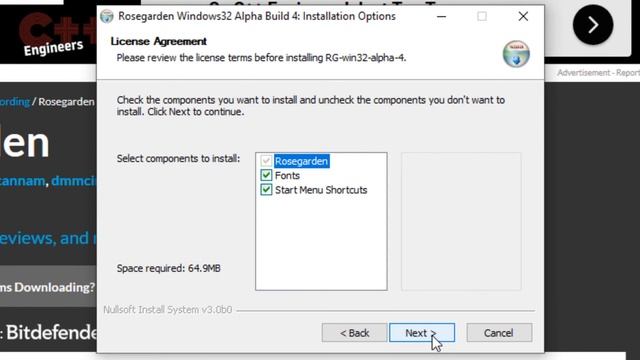
Task: Click the installer globe icon in the header
Action: coord(516,54)
